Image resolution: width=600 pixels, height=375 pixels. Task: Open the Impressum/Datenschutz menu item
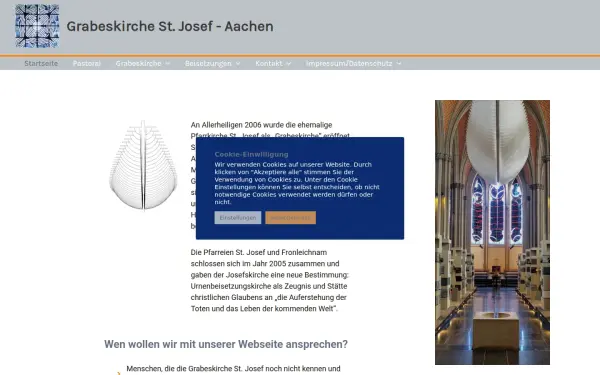point(349,64)
